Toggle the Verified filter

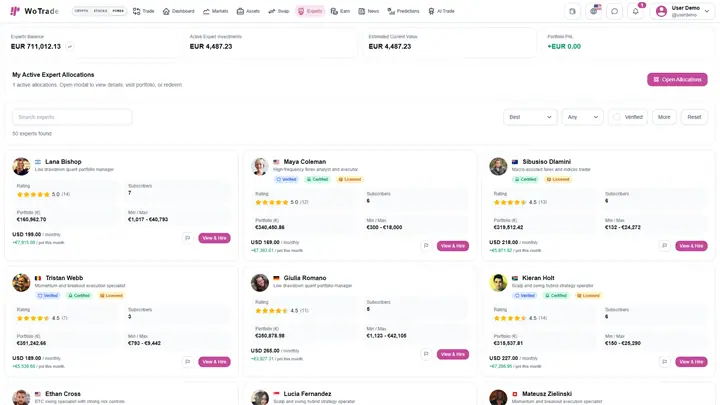click(x=628, y=117)
